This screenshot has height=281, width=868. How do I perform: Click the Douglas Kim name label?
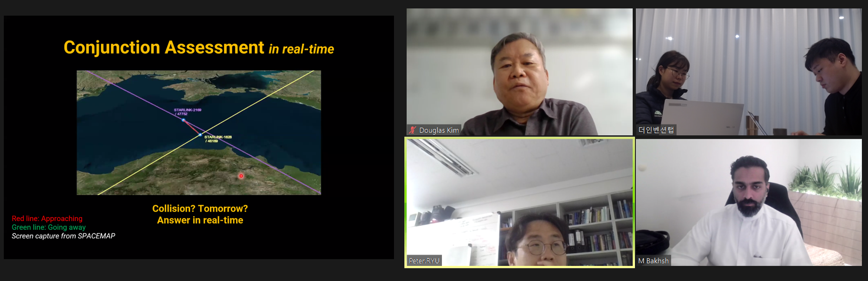point(439,130)
